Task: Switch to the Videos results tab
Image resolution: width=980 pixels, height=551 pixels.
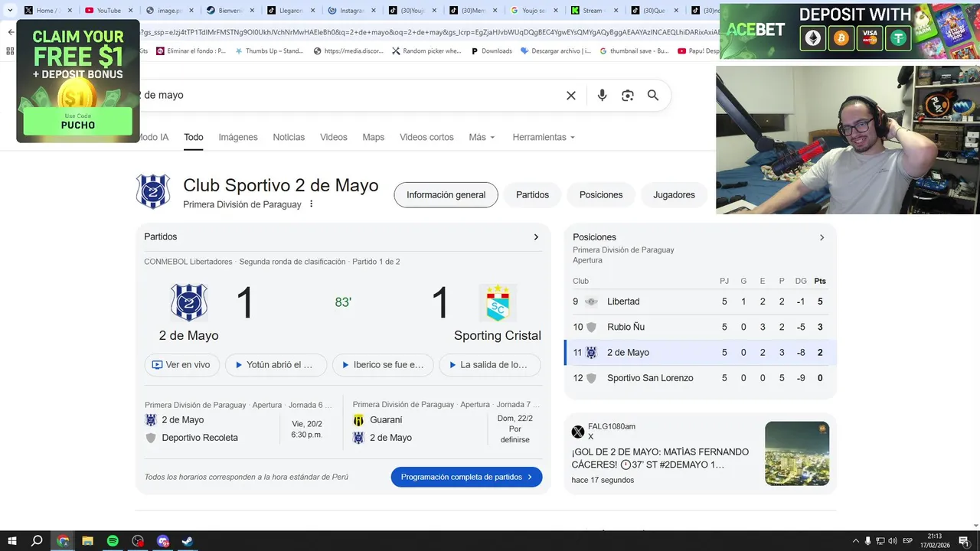Action: (334, 137)
